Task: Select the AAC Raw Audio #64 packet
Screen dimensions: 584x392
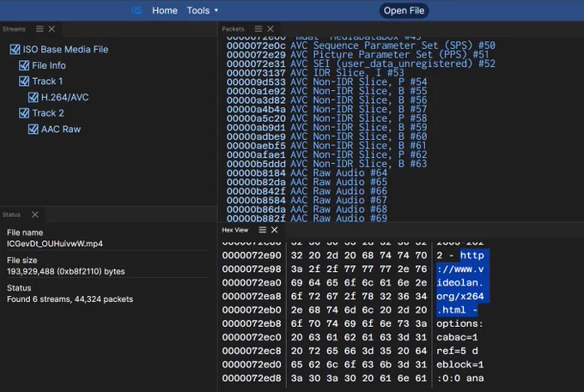Action: coord(307,173)
